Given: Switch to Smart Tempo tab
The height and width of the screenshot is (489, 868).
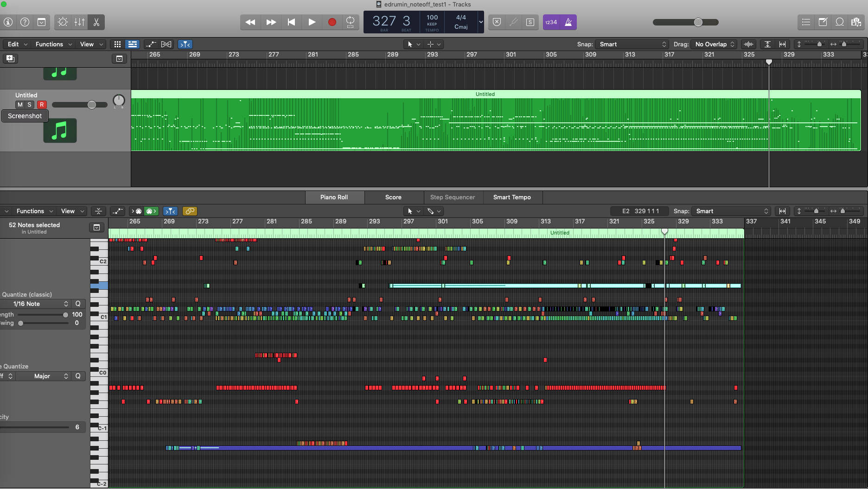Looking at the screenshot, I should coord(512,197).
